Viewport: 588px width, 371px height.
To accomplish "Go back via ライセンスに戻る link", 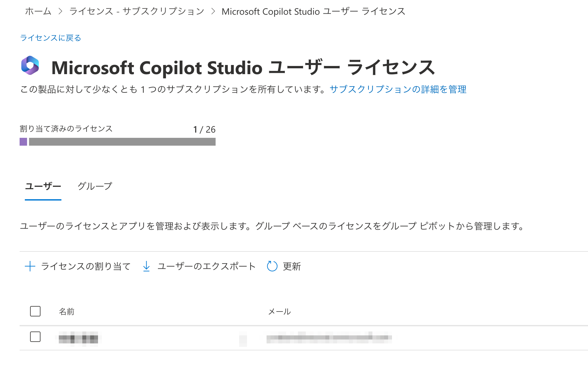I will pyautogui.click(x=51, y=38).
